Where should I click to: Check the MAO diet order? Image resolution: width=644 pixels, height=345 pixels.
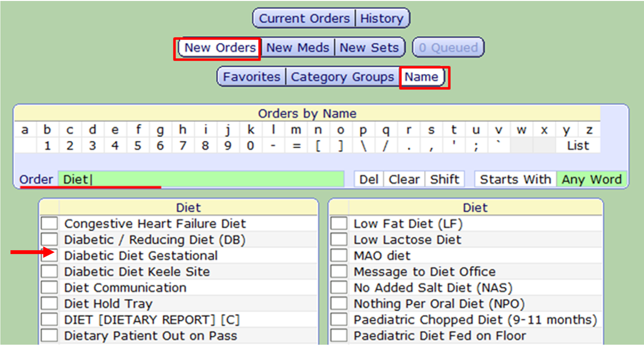(x=339, y=255)
